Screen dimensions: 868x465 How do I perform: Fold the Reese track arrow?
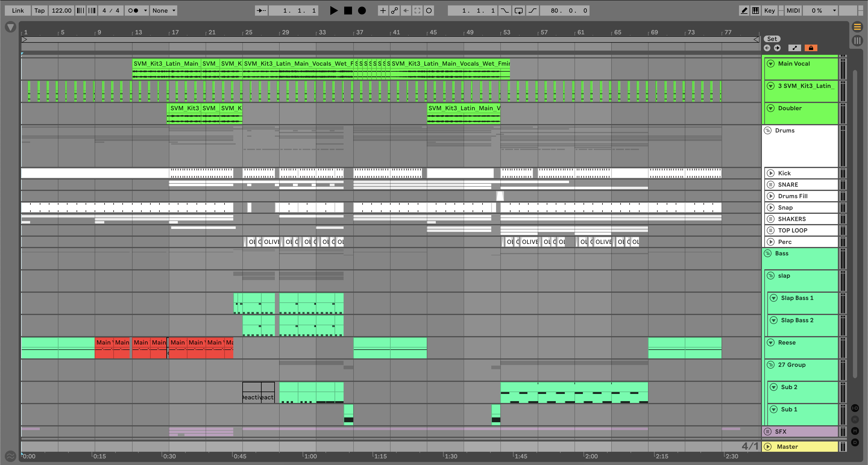771,342
